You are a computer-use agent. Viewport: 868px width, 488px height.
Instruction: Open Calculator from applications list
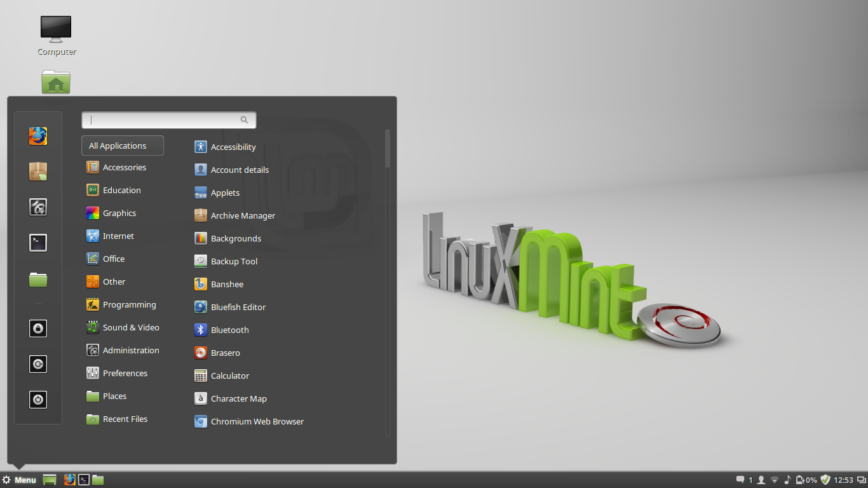pos(229,376)
